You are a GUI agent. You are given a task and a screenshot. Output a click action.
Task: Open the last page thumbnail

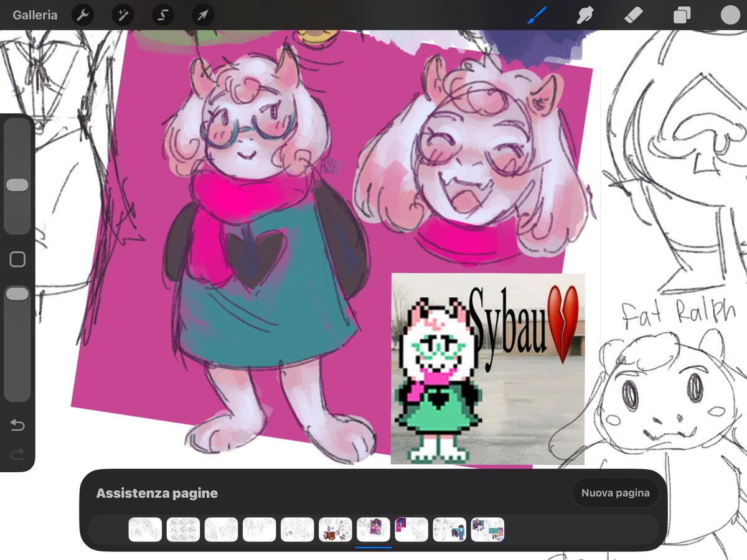[487, 530]
